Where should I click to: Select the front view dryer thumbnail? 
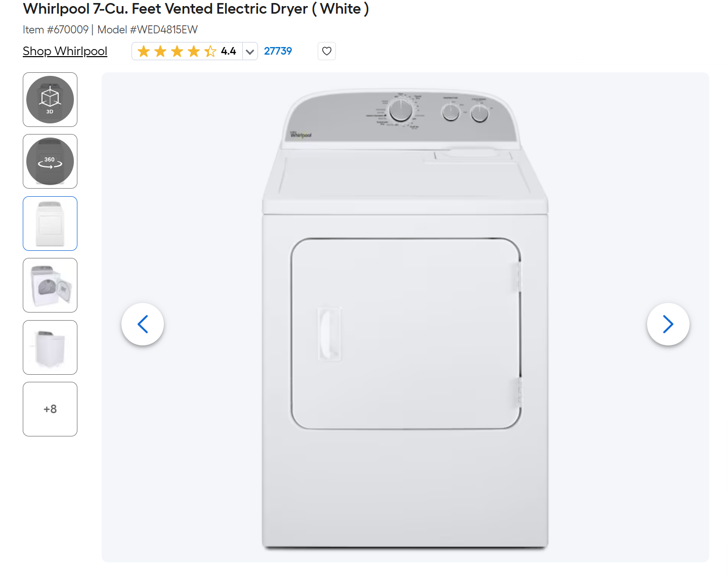[x=50, y=224]
